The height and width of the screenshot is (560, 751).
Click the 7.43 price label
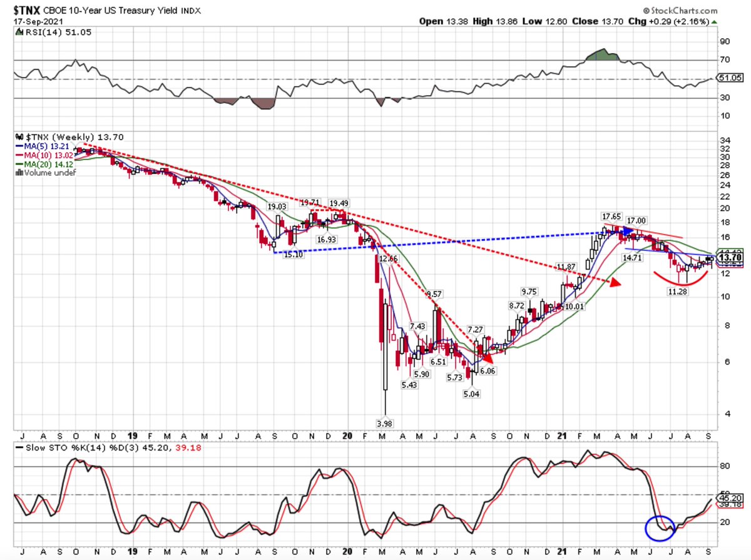click(x=417, y=327)
